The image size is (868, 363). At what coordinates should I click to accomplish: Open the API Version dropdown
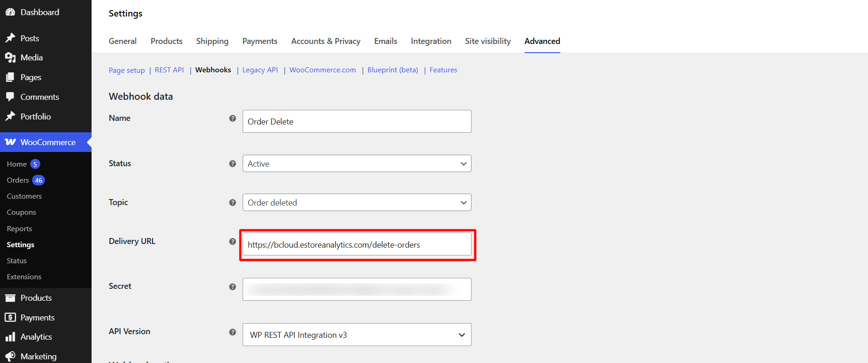tap(357, 335)
